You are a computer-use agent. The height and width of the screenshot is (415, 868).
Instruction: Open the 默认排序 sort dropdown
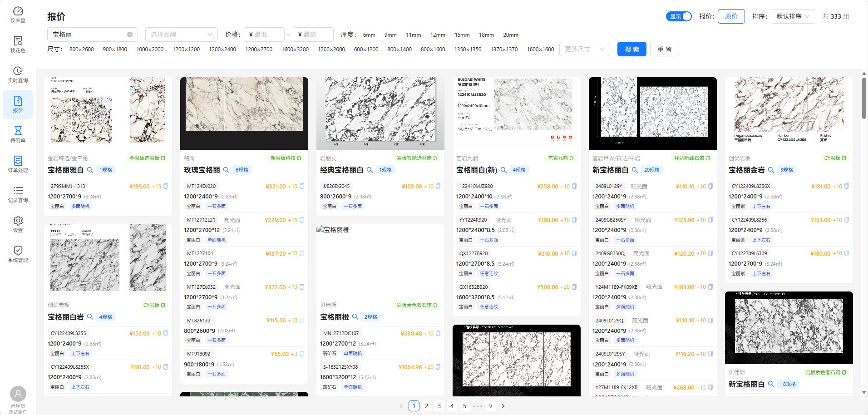coord(793,16)
